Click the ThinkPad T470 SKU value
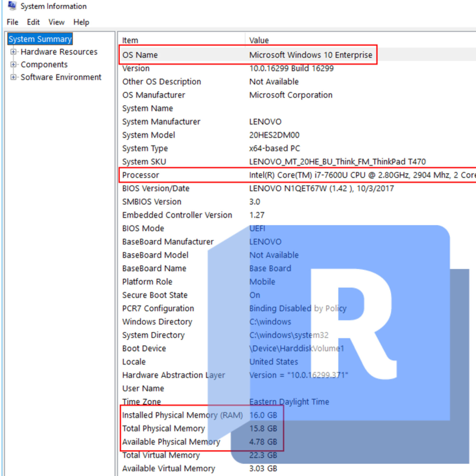The image size is (476, 476). pos(337,162)
